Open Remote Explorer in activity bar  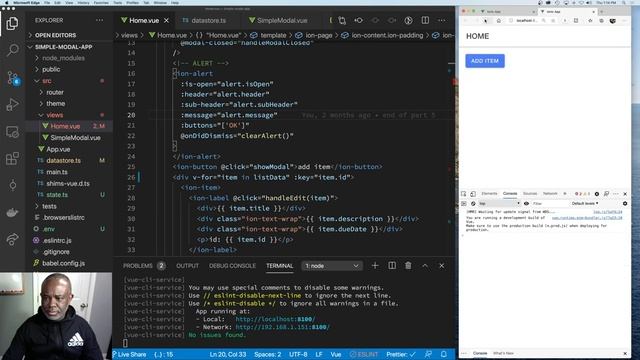pyautogui.click(x=12, y=132)
